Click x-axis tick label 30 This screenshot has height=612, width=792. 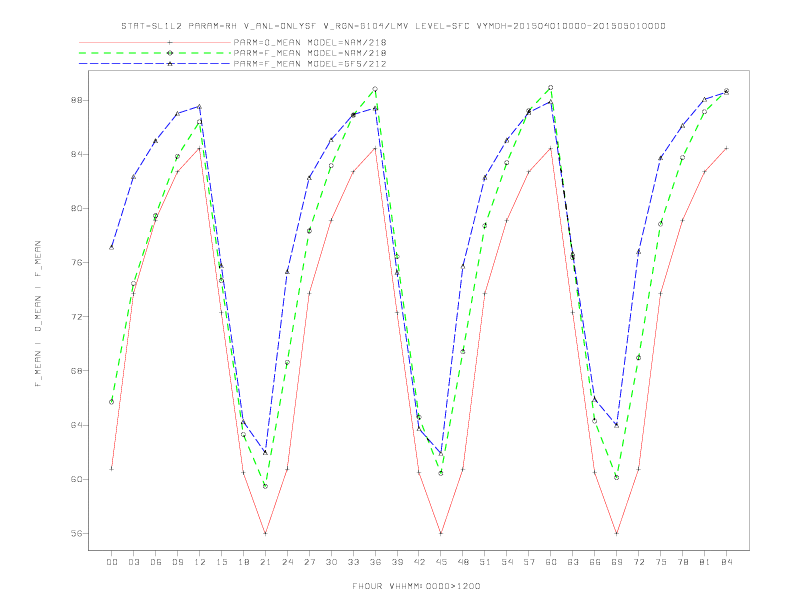pos(331,562)
